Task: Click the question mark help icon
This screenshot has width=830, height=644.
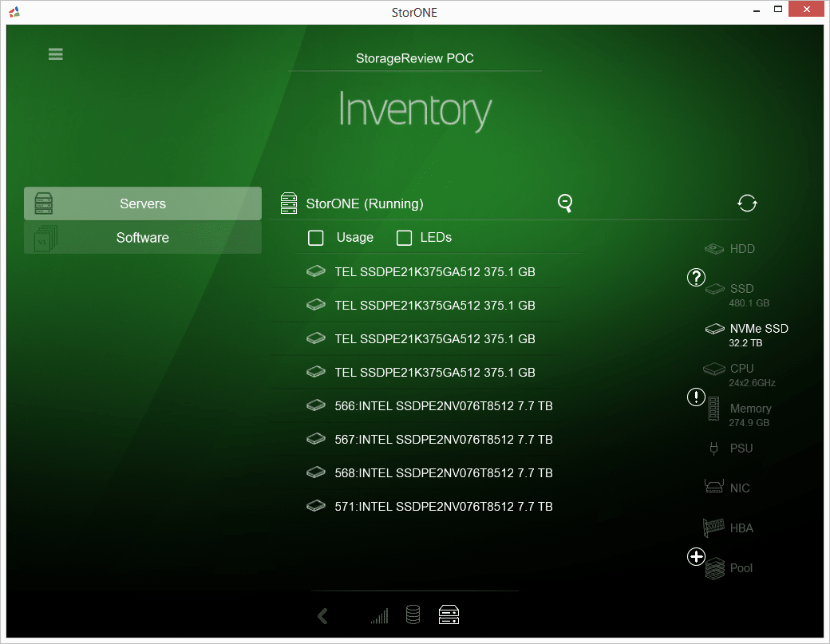Action: pyautogui.click(x=696, y=277)
